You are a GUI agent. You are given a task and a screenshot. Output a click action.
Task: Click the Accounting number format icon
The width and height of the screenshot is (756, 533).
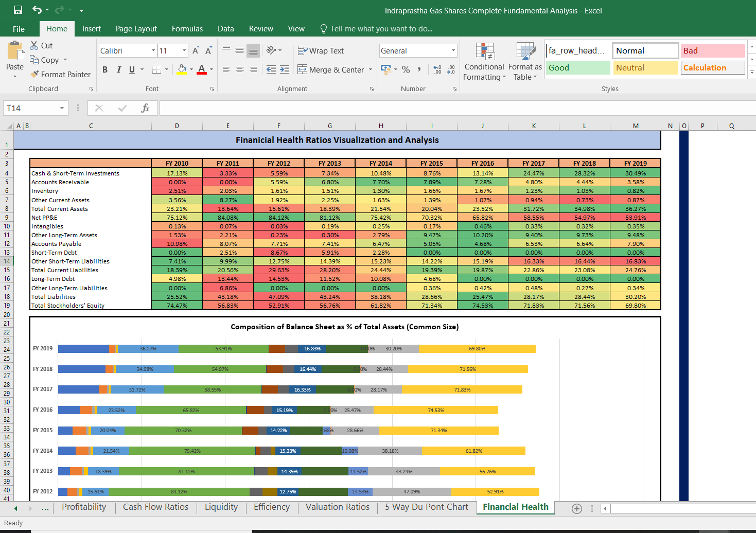[x=385, y=68]
